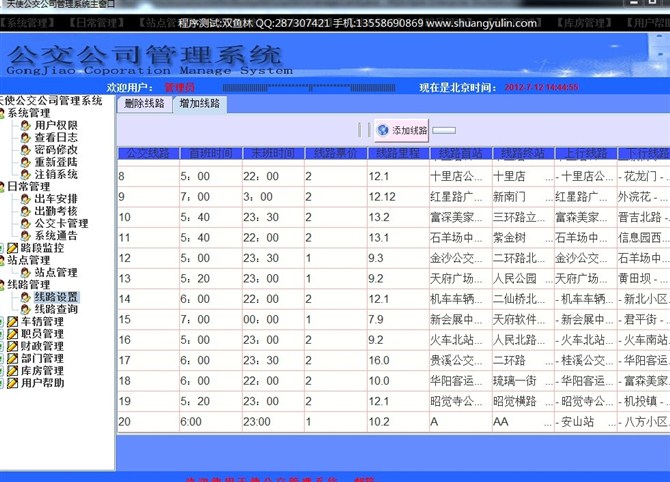Click the 7.9 mileage cell
This screenshot has height=482, width=670.
(x=398, y=320)
